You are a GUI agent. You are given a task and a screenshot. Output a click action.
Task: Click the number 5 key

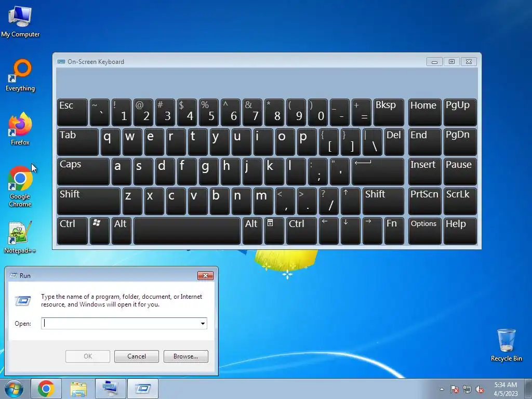(x=209, y=112)
